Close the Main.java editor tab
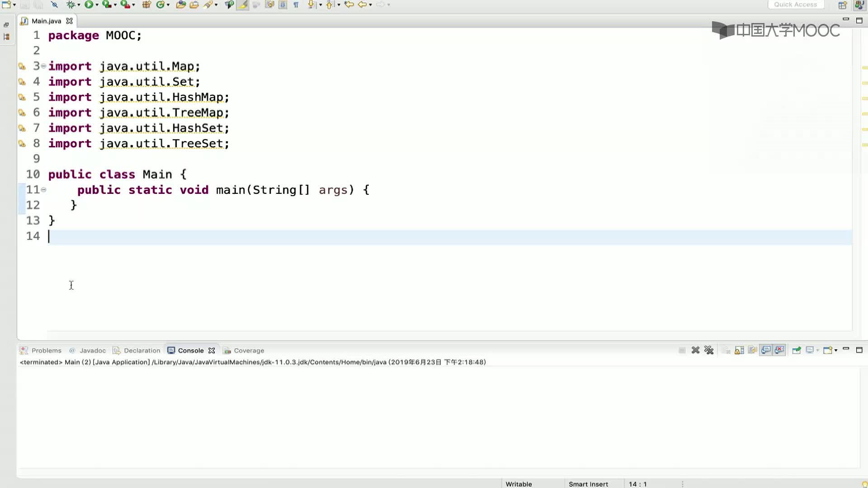Image resolution: width=868 pixels, height=488 pixels. coord(69,21)
